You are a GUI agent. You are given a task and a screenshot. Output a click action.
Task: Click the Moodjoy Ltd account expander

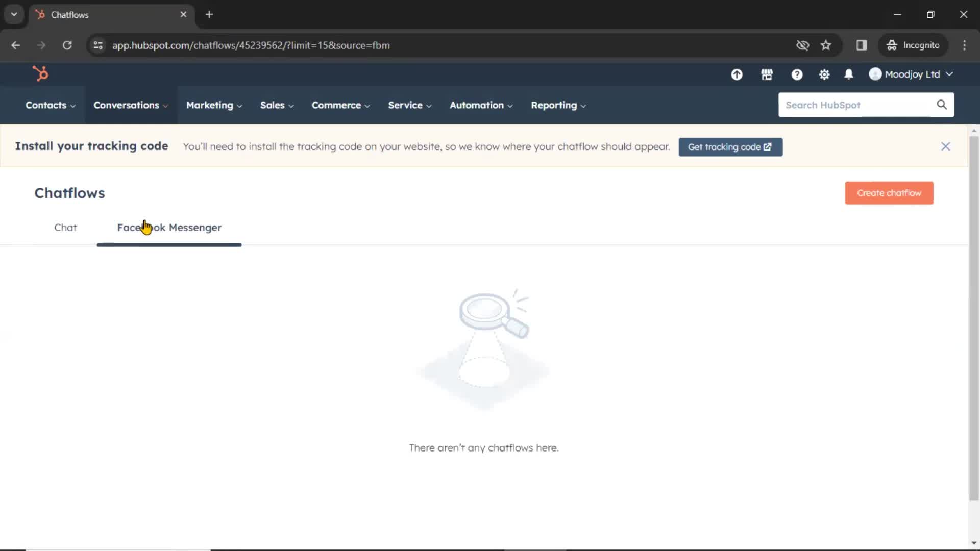(x=913, y=74)
